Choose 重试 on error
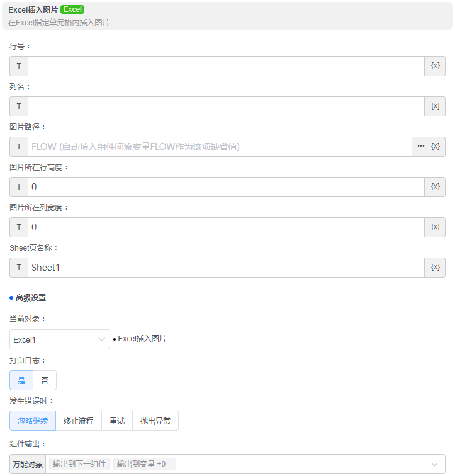 [x=117, y=421]
